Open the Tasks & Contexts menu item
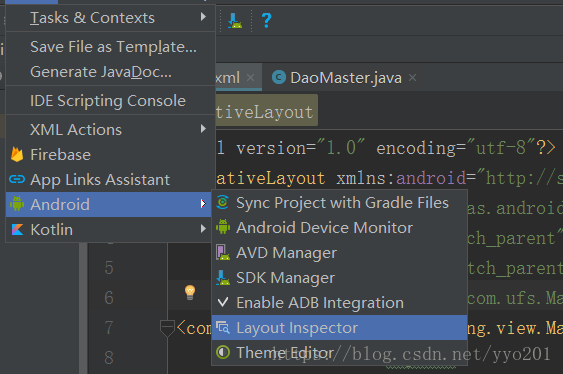Screen dimensions: 563x374 point(111,18)
